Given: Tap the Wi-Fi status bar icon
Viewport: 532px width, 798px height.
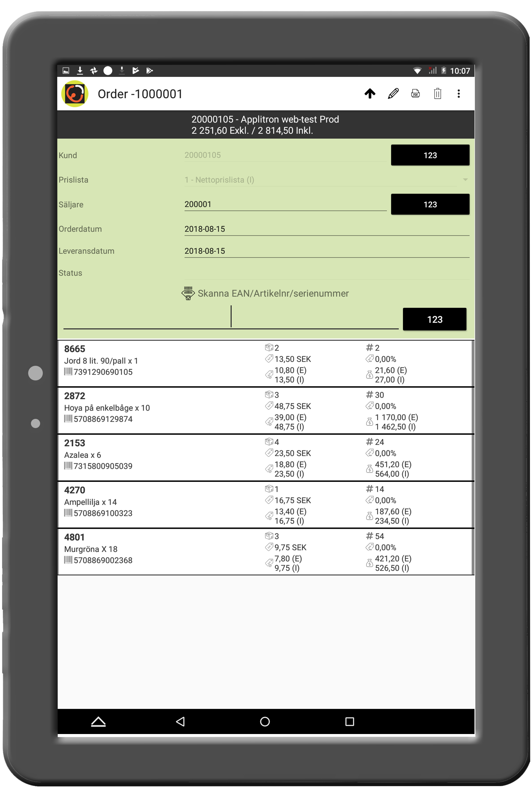Looking at the screenshot, I should point(417,70).
